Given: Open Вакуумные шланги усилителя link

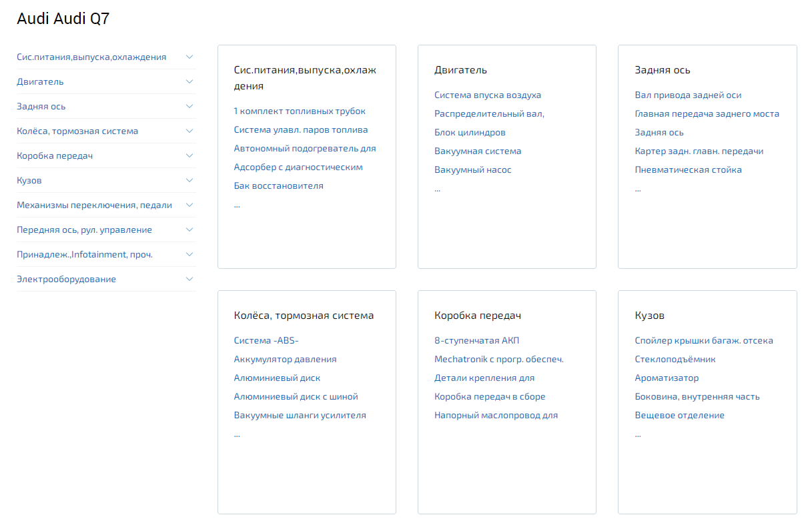Looking at the screenshot, I should [x=300, y=416].
